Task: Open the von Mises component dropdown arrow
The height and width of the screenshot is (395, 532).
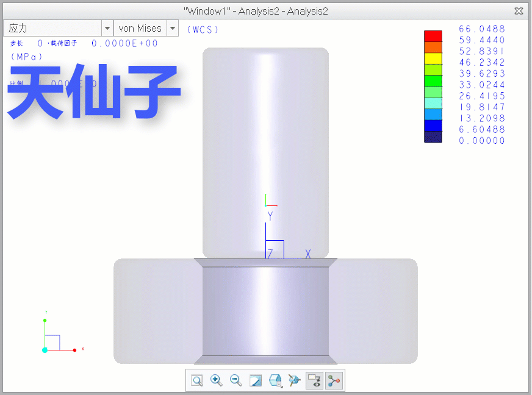Action: click(173, 28)
